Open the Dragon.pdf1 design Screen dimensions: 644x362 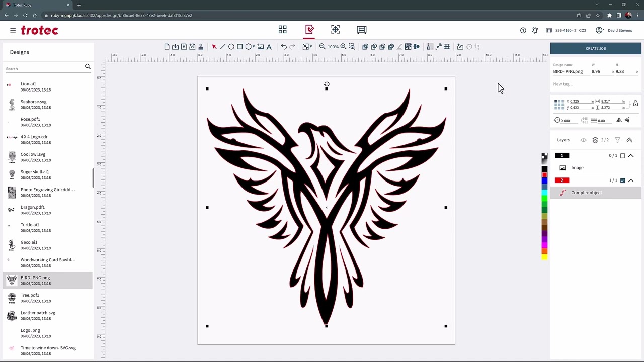click(x=48, y=210)
